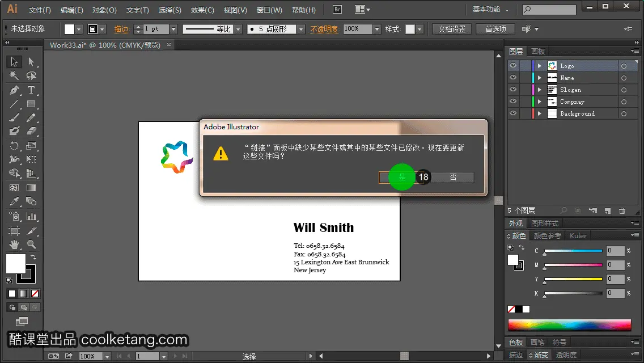
Task: Adjust the Cyan C slider
Action: click(x=573, y=251)
